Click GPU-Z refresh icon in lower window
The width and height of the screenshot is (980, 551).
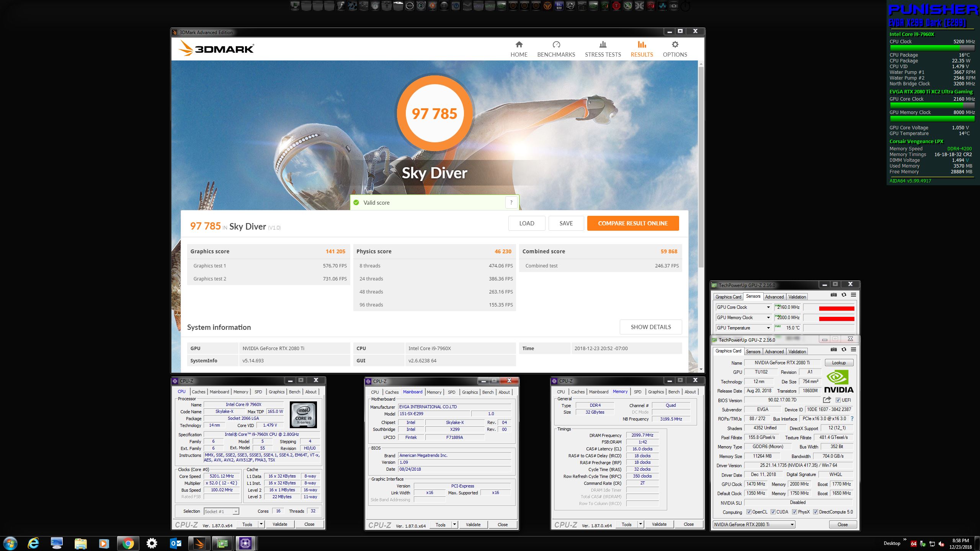844,349
